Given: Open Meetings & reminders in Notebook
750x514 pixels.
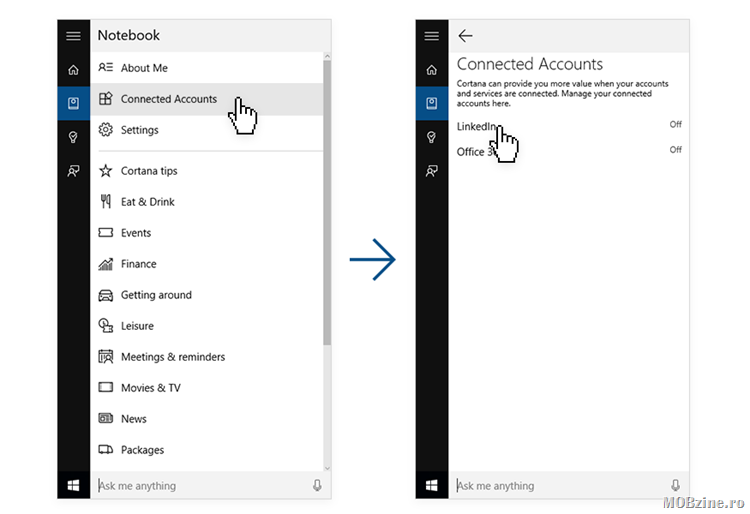Looking at the screenshot, I should (x=172, y=357).
